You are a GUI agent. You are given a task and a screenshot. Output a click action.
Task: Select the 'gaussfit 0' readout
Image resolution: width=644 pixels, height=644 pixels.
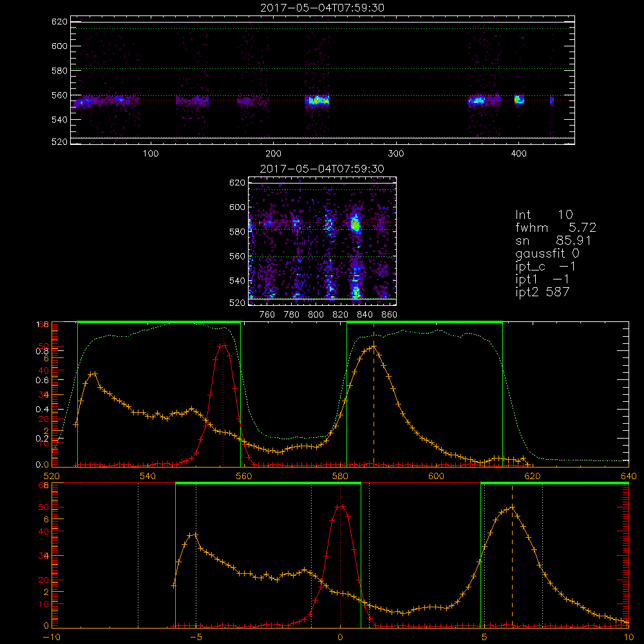(x=547, y=253)
